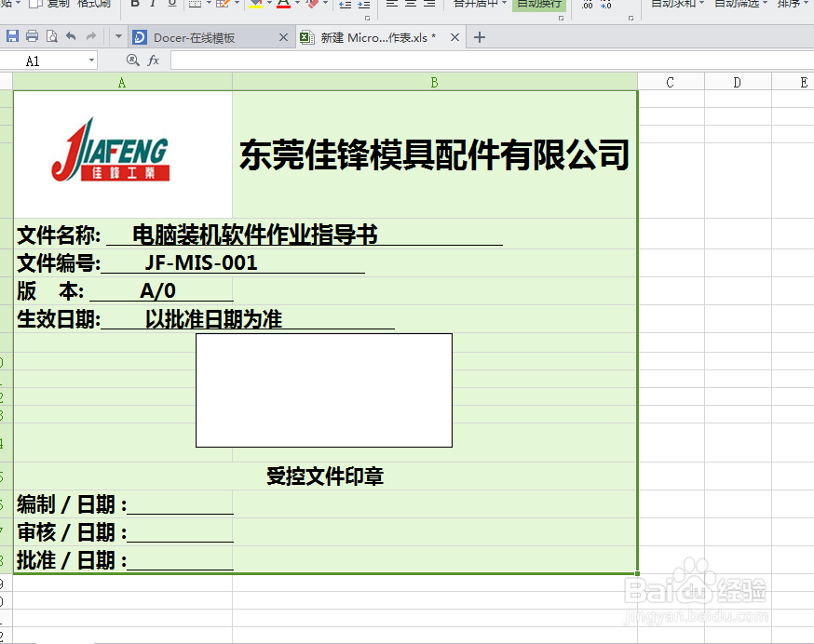Click the 版本 A/0 cell
The height and width of the screenshot is (644, 814).
(123, 290)
